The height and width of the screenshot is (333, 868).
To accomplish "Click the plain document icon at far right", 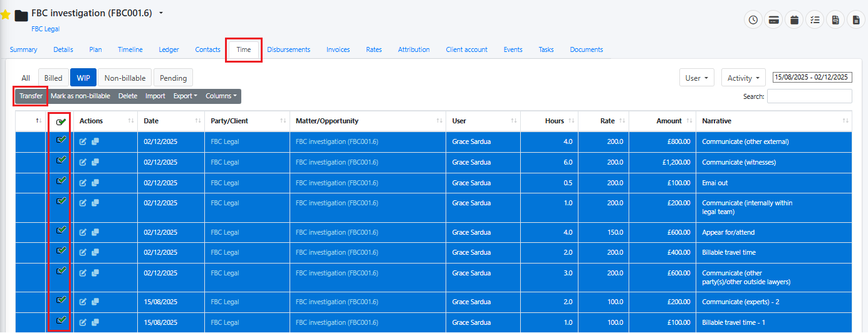I will coord(855,20).
